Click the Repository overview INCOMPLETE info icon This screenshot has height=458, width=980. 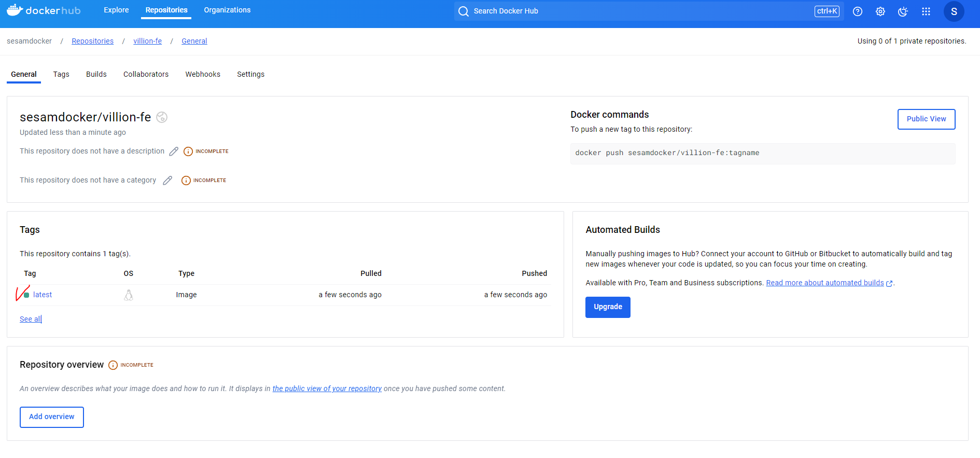(113, 365)
